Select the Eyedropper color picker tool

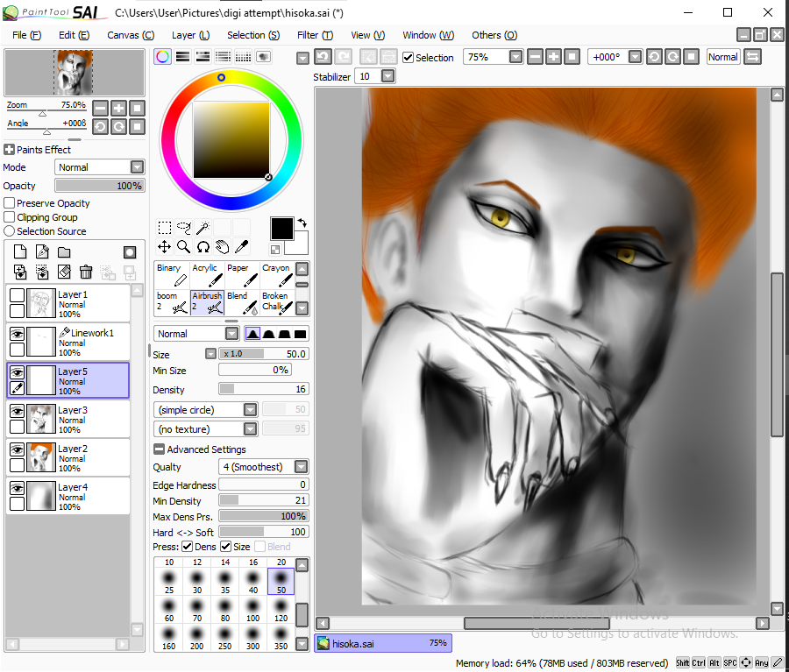point(242,247)
